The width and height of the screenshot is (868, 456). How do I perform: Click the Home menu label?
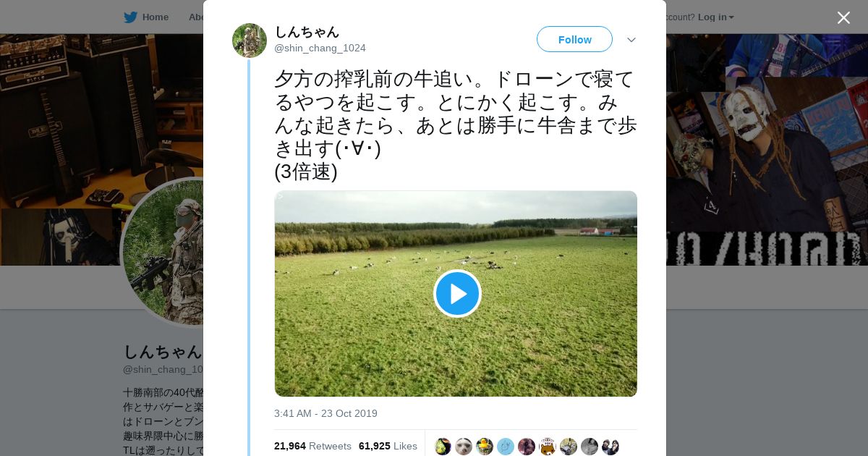point(156,17)
